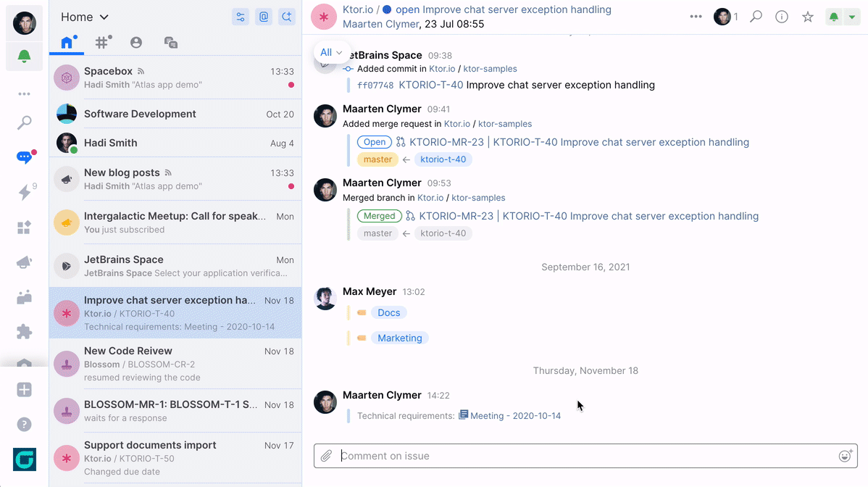Click green Space logo at sidebar bottom
The height and width of the screenshot is (487, 868).
pos(25,459)
